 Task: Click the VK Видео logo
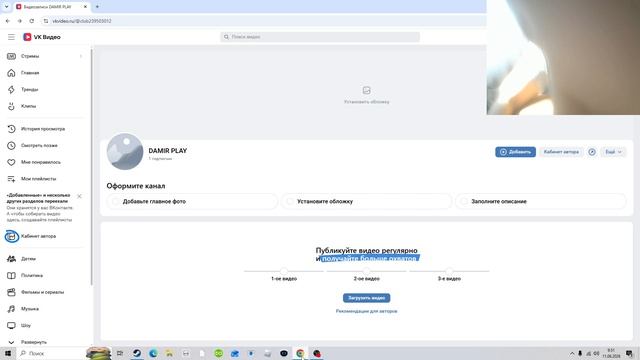(42, 37)
